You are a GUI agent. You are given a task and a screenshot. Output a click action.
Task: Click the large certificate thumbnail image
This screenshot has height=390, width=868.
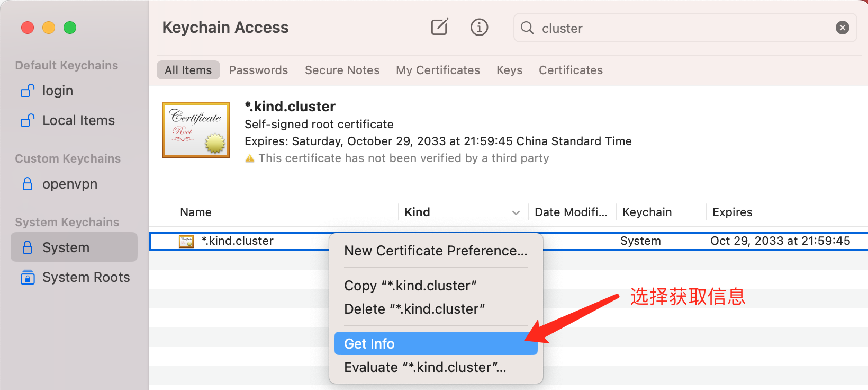(196, 130)
